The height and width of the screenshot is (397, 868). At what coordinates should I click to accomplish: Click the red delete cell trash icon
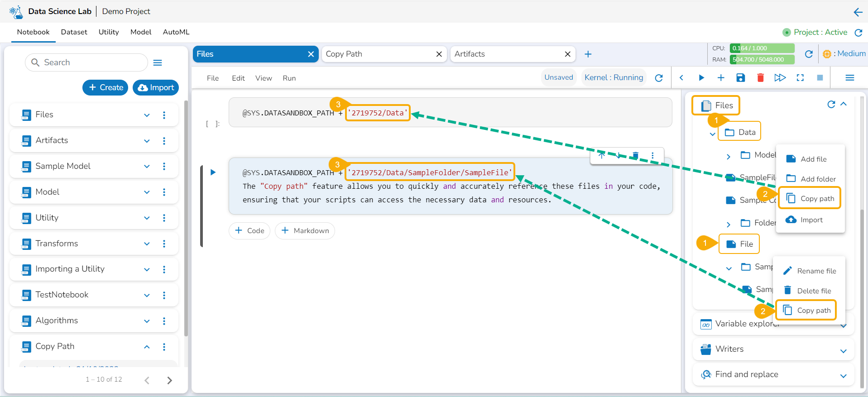(760, 78)
